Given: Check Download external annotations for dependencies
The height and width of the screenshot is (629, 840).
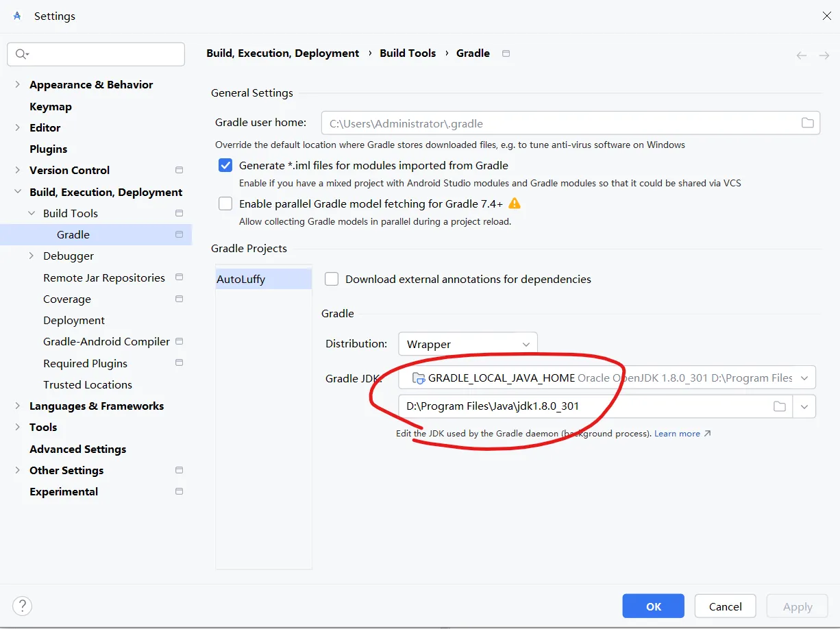Looking at the screenshot, I should tap(332, 279).
